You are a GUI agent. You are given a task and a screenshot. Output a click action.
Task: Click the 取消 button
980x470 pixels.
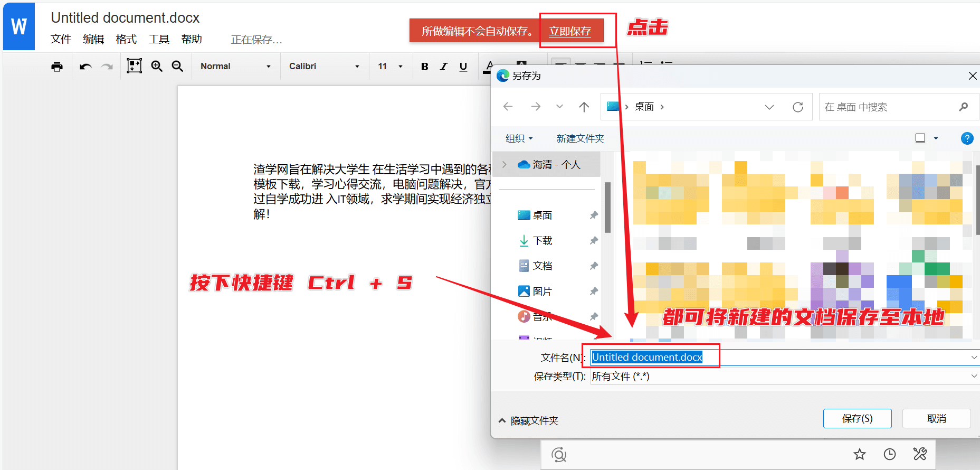click(936, 418)
